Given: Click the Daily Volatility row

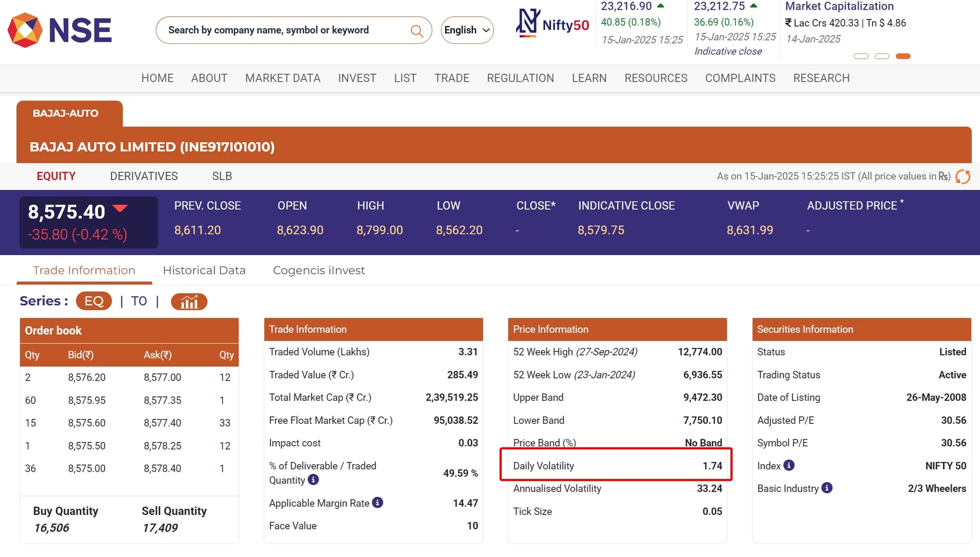Looking at the screenshot, I should point(618,466).
